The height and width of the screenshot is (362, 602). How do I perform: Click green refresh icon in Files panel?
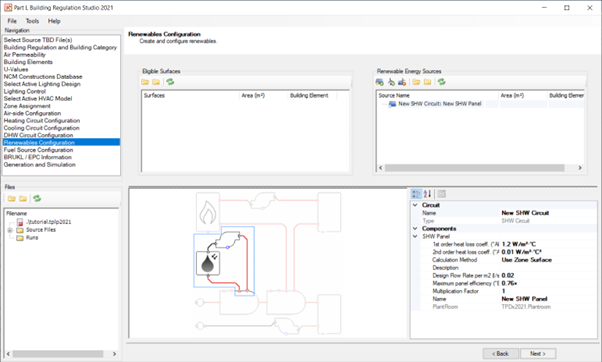point(37,198)
